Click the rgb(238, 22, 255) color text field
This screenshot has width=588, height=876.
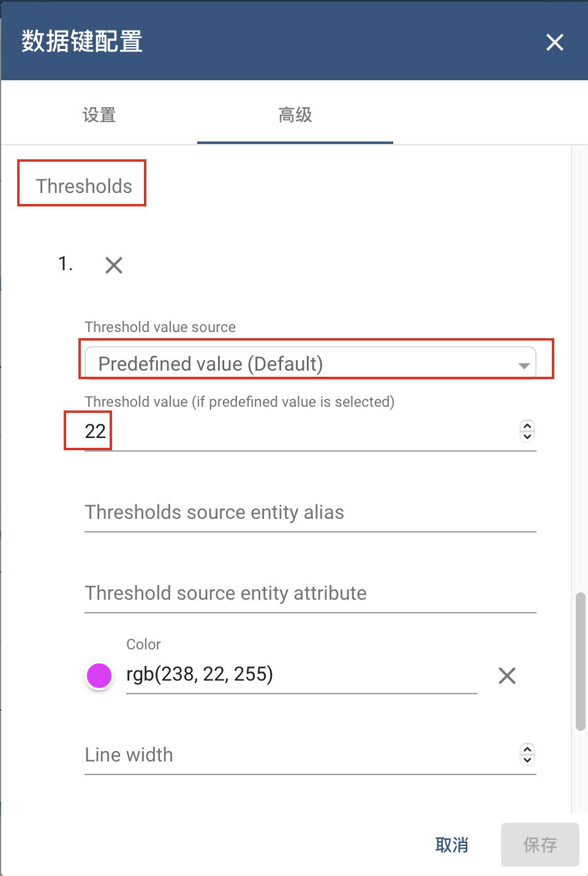click(301, 674)
